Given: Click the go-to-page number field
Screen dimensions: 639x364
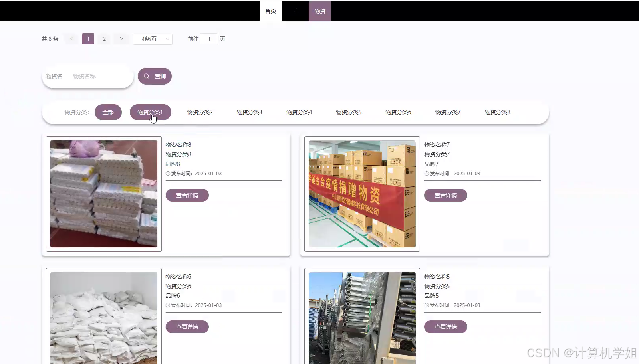Looking at the screenshot, I should 209,39.
